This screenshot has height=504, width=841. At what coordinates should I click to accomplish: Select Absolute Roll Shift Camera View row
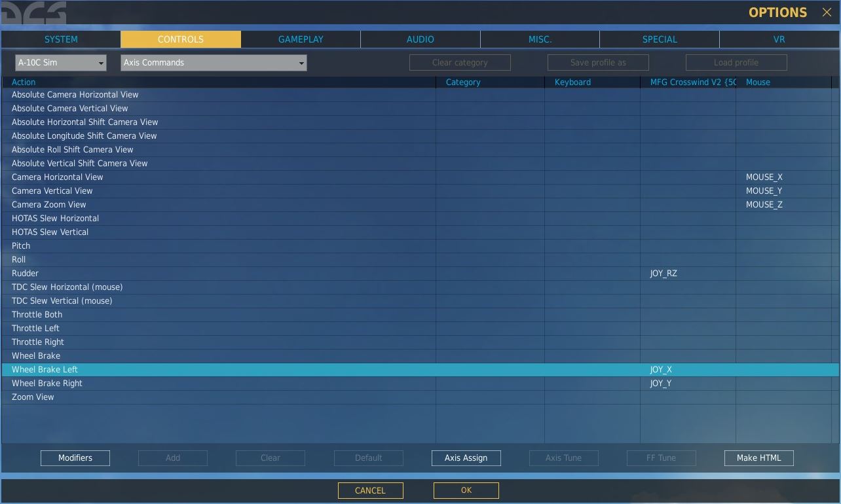(420, 150)
